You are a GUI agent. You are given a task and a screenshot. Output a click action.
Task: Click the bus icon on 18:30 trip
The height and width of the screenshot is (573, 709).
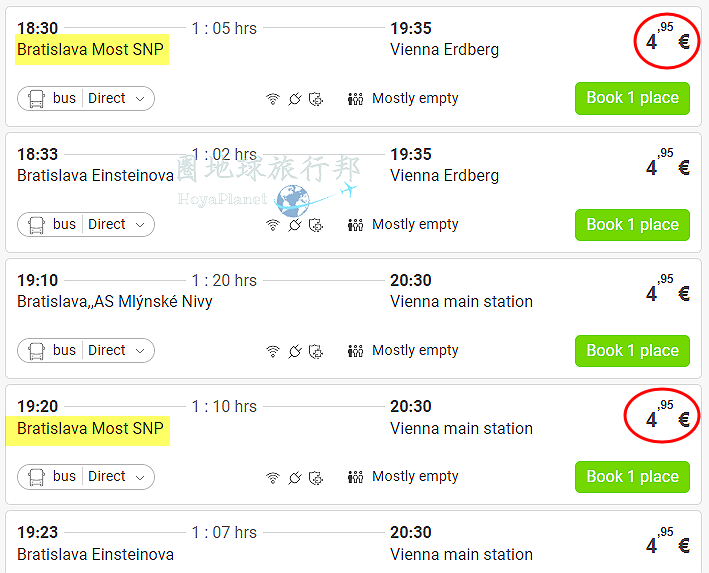pyautogui.click(x=36, y=99)
